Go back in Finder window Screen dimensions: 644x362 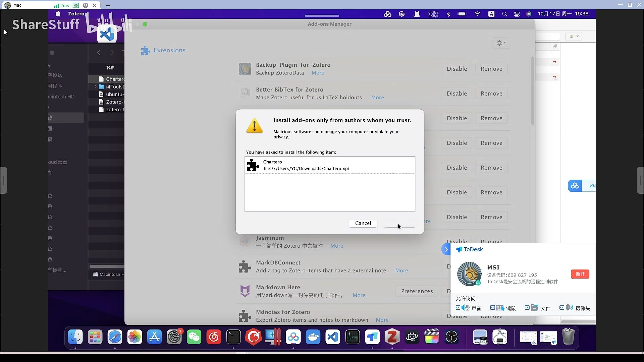click(x=99, y=53)
